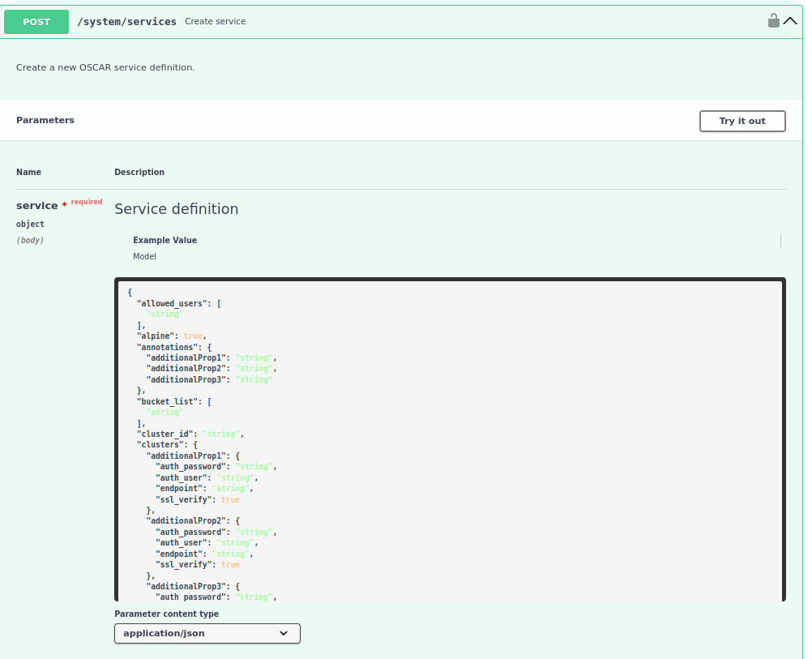The height and width of the screenshot is (659, 812).
Task: Click the Parameters section heading
Action: tap(45, 120)
